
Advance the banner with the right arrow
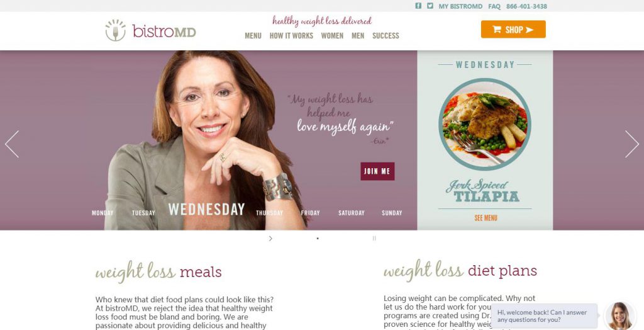631,144
